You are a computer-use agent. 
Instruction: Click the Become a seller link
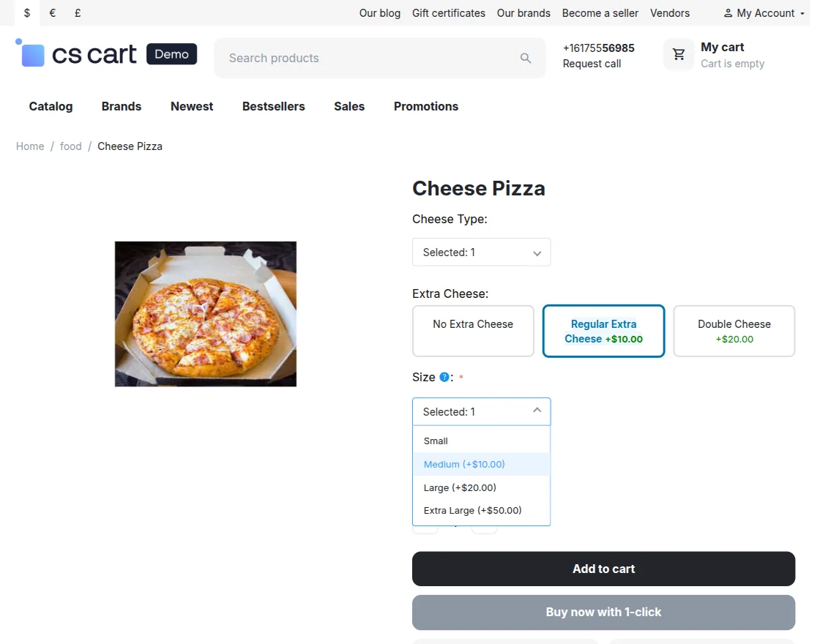pos(600,12)
